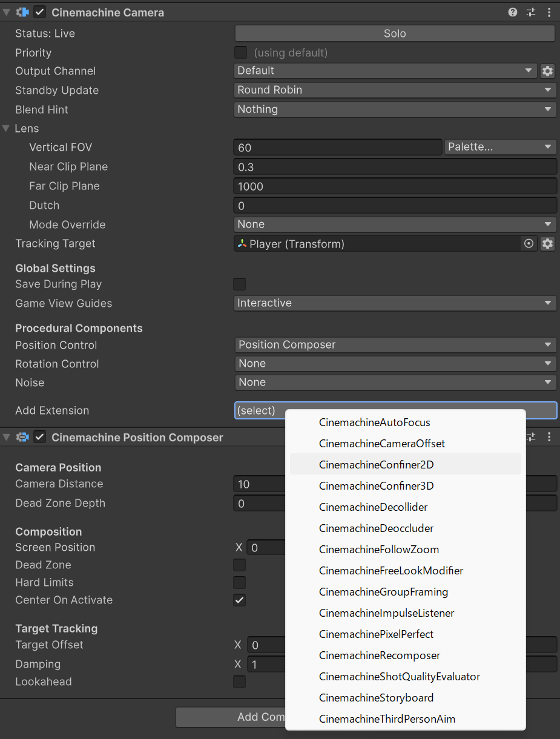The image size is (560, 739).
Task: Click the Tracking Target gear icon
Action: [x=547, y=244]
